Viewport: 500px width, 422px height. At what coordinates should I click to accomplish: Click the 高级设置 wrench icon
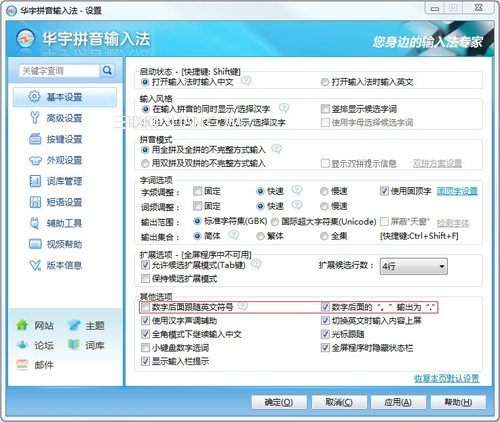click(35, 118)
